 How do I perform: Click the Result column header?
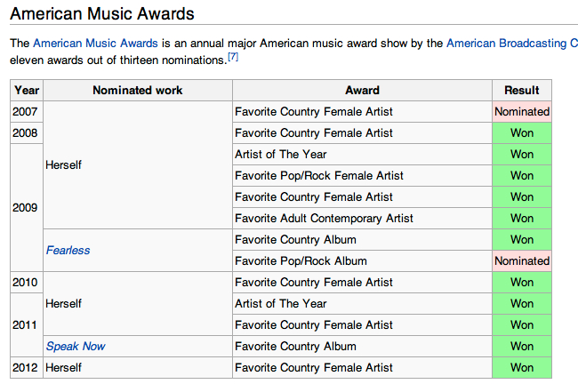pyautogui.click(x=522, y=91)
